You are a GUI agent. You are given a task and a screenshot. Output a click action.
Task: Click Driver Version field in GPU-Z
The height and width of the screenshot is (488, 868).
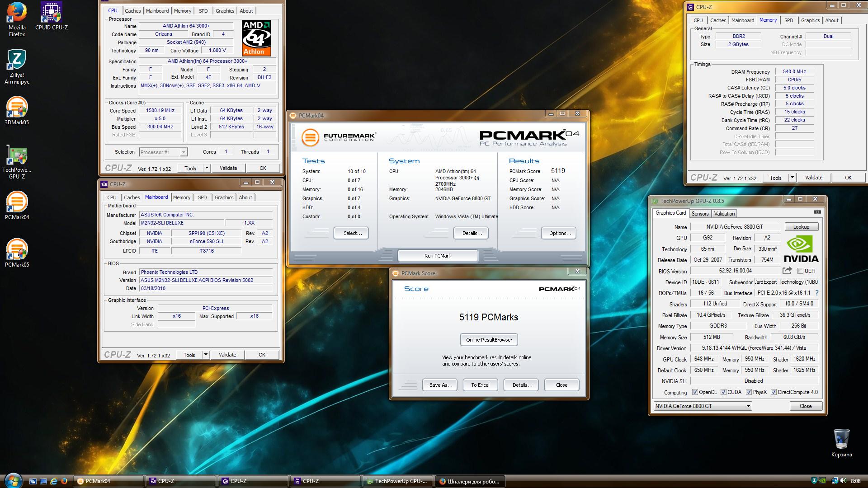754,348
